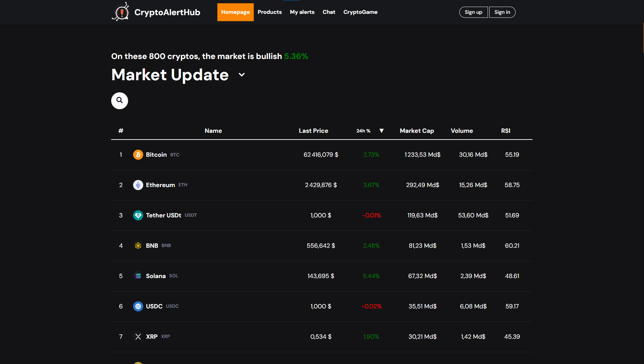644x364 pixels.
Task: Sort by the # rank column header
Action: (x=121, y=131)
